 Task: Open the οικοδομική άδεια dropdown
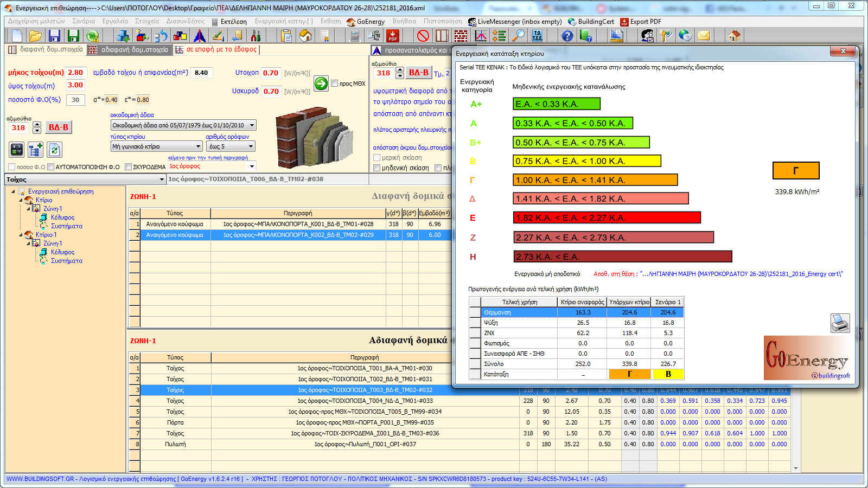252,125
